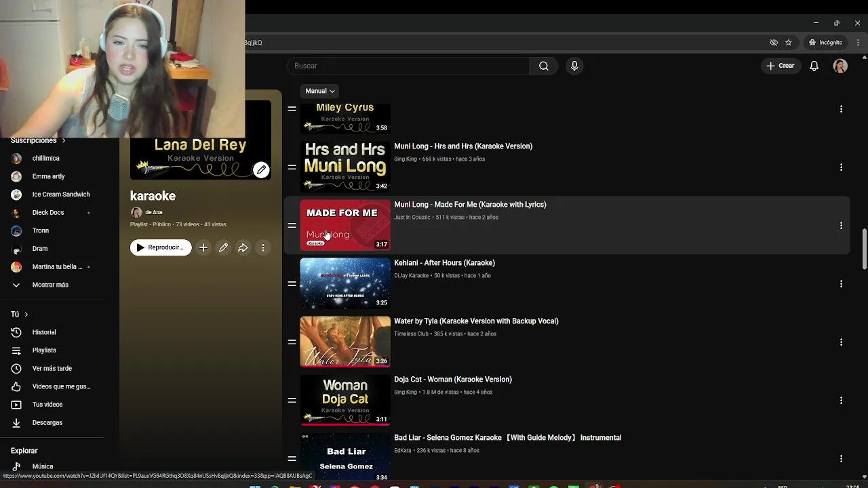Open the notifications bell
Viewport: 868px width, 488px height.
click(814, 66)
